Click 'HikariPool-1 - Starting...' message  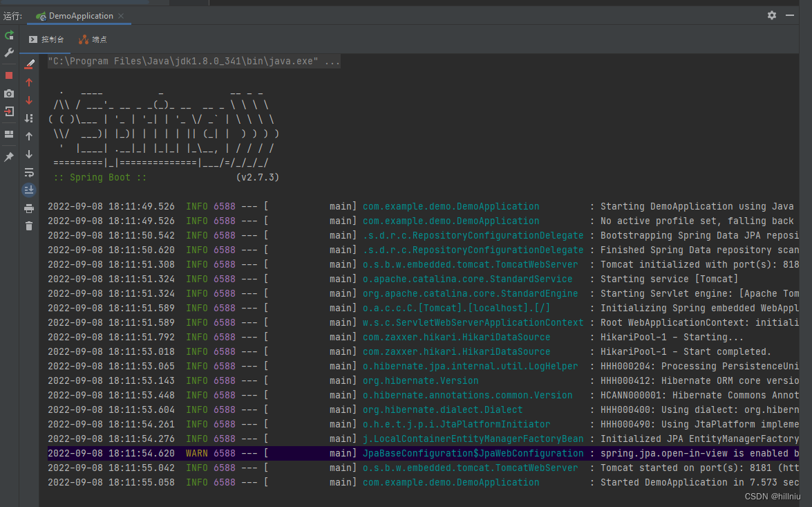click(672, 337)
